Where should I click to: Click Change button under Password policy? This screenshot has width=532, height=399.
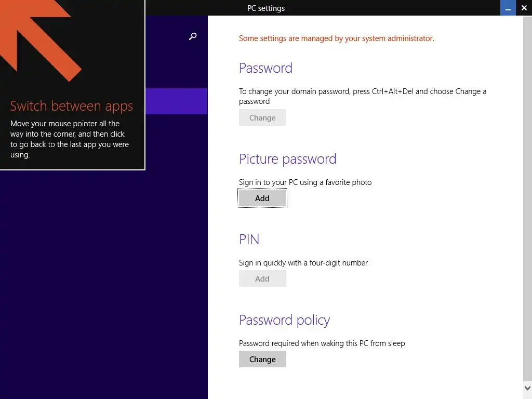pos(262,359)
